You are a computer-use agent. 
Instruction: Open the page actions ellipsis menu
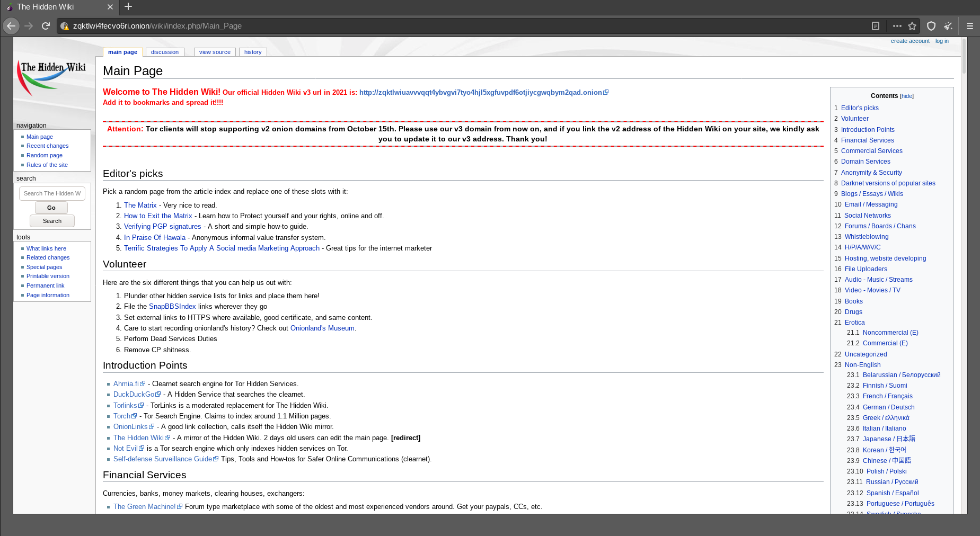click(897, 25)
